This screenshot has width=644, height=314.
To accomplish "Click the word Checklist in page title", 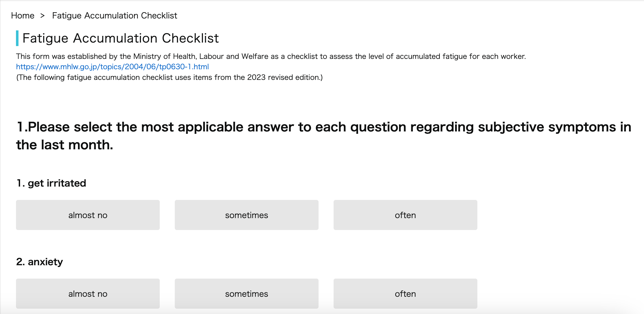I will pyautogui.click(x=190, y=38).
